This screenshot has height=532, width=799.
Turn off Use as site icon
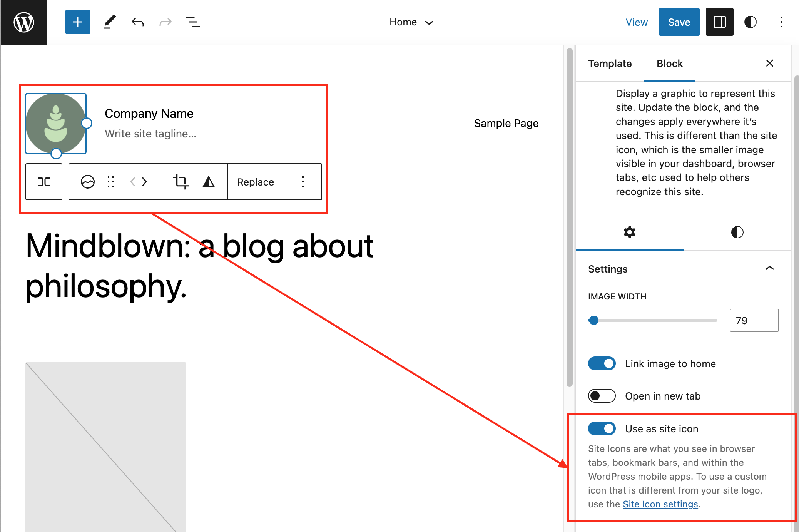pyautogui.click(x=602, y=428)
